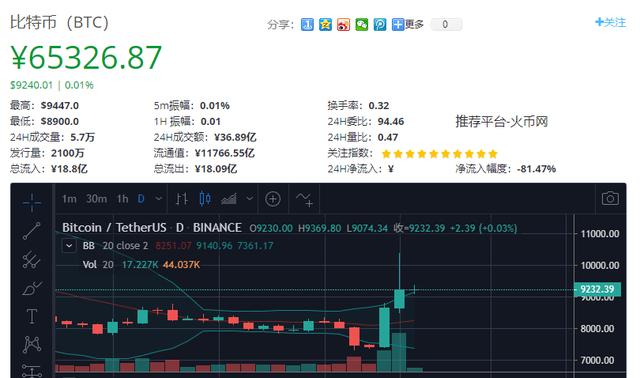The height and width of the screenshot is (378, 640).
Task: Open the pitchfork drawing tool
Action: click(31, 260)
